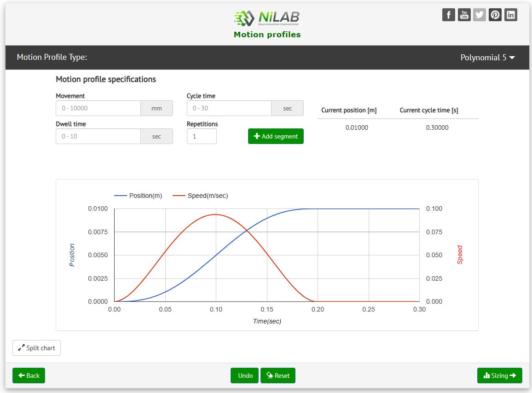Focus the Dwell time input field
Image resolution: width=532 pixels, height=393 pixels.
click(x=98, y=136)
